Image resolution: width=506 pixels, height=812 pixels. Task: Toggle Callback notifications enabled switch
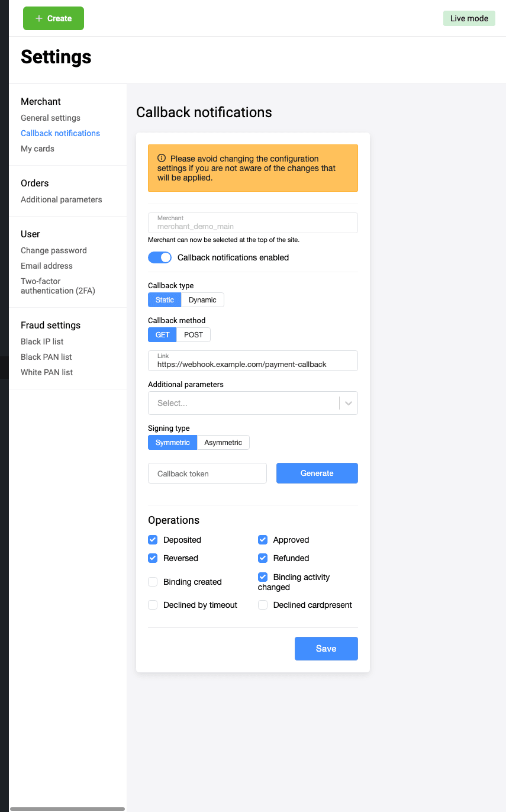click(159, 257)
